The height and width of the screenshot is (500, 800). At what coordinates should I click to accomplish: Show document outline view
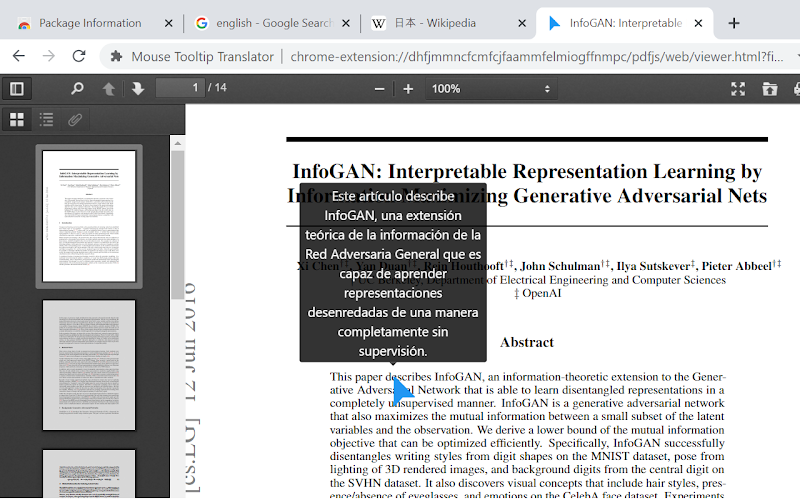click(x=46, y=120)
